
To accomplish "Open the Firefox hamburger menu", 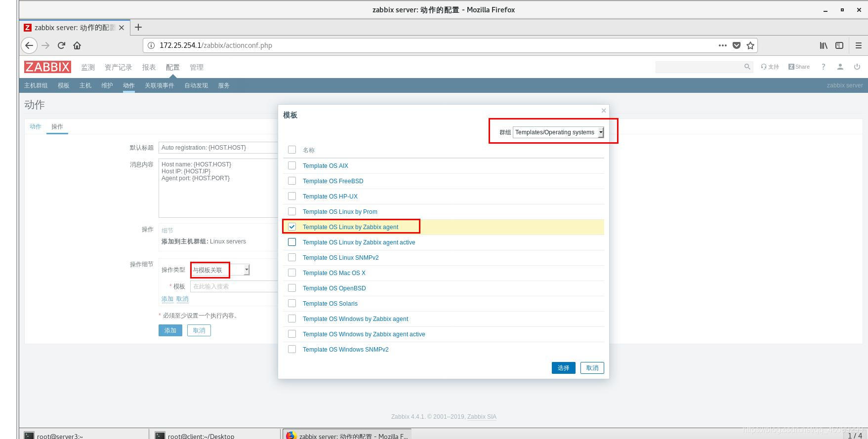I will [x=858, y=45].
